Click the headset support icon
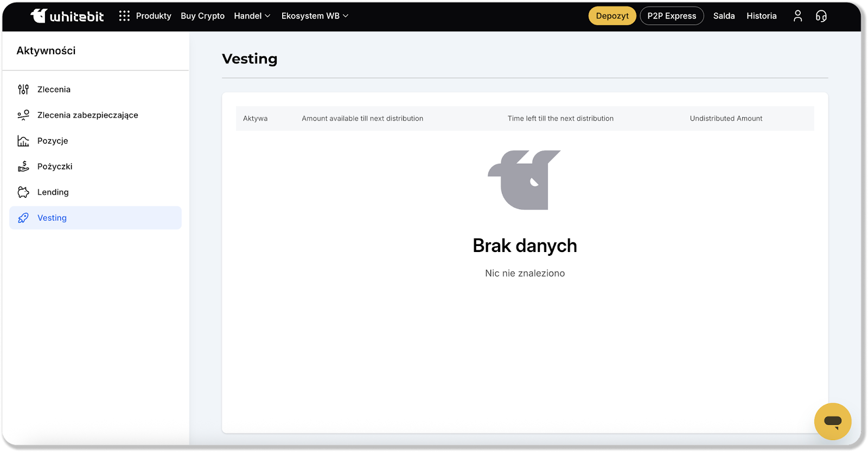868x452 pixels. point(821,16)
